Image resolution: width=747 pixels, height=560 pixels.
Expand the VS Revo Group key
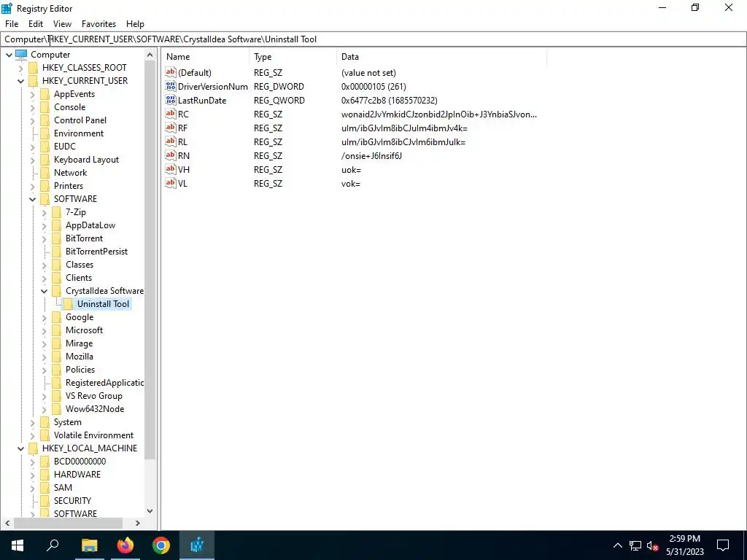pos(44,396)
